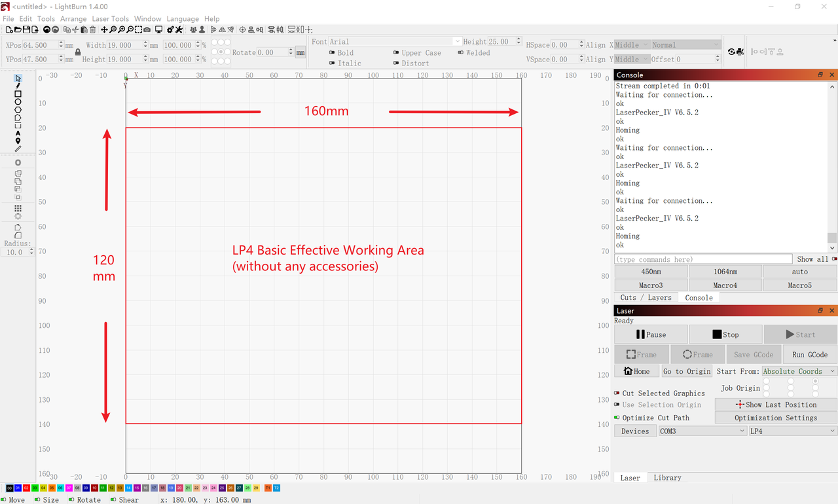The image size is (838, 504).
Task: Disable Optimize Cut Path switch
Action: click(x=617, y=418)
